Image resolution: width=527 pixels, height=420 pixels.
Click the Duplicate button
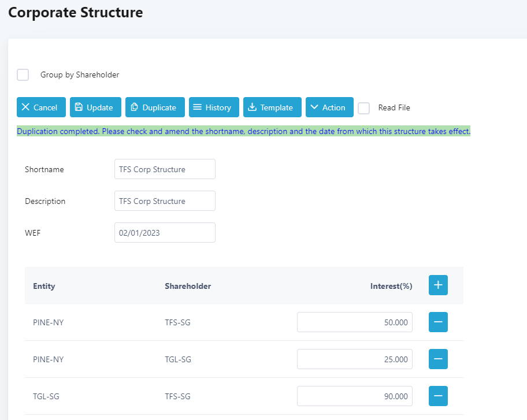pyautogui.click(x=155, y=107)
